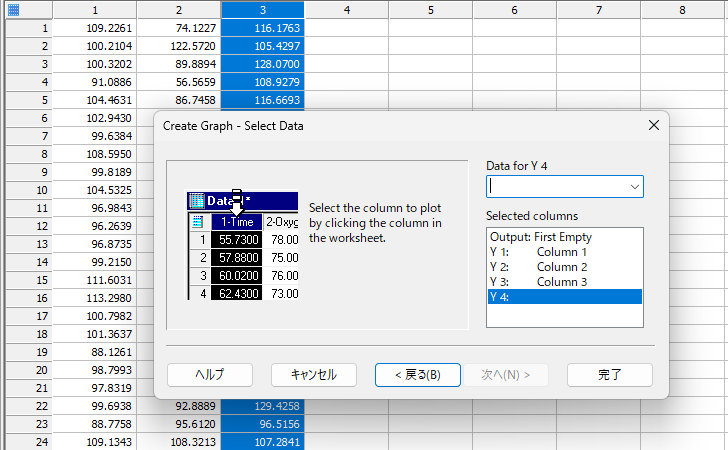Click the ヘルプ button

209,375
